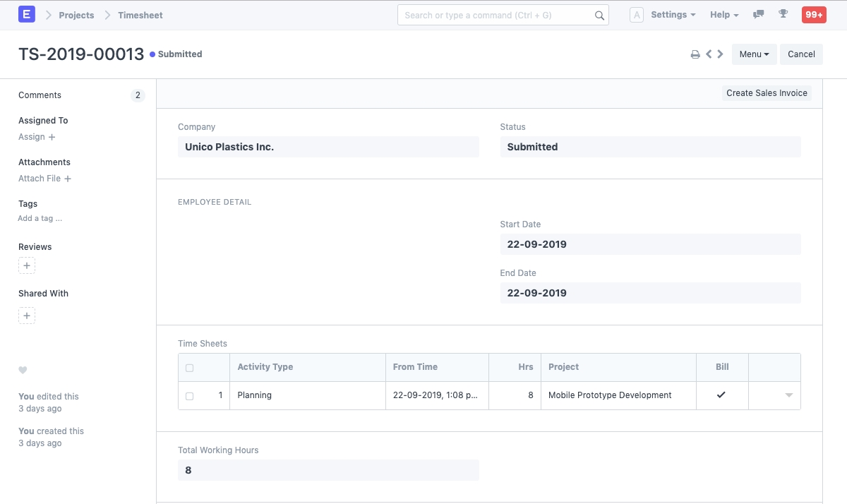
Task: Navigate to Projects breadcrumb
Action: [76, 15]
